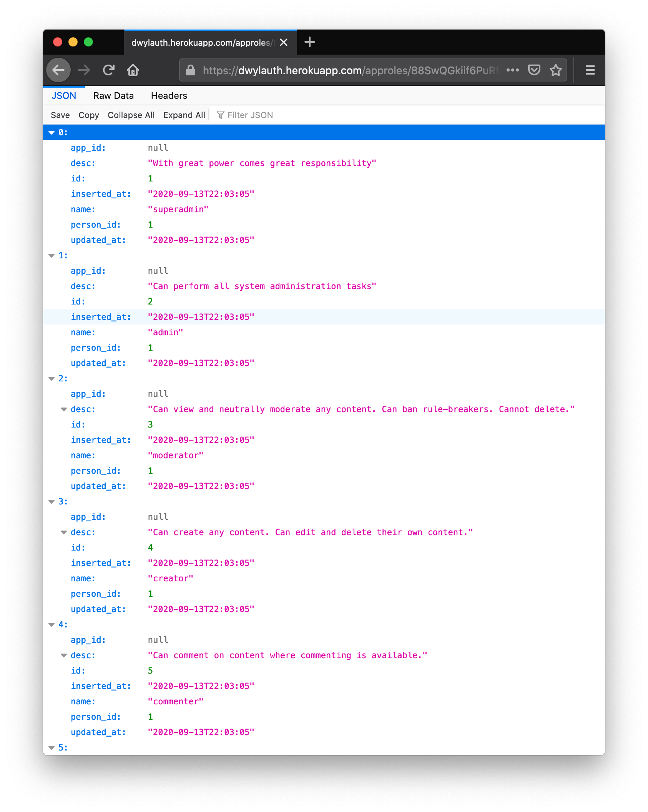This screenshot has width=648, height=812.
Task: Click the back navigation arrow
Action: [x=58, y=70]
